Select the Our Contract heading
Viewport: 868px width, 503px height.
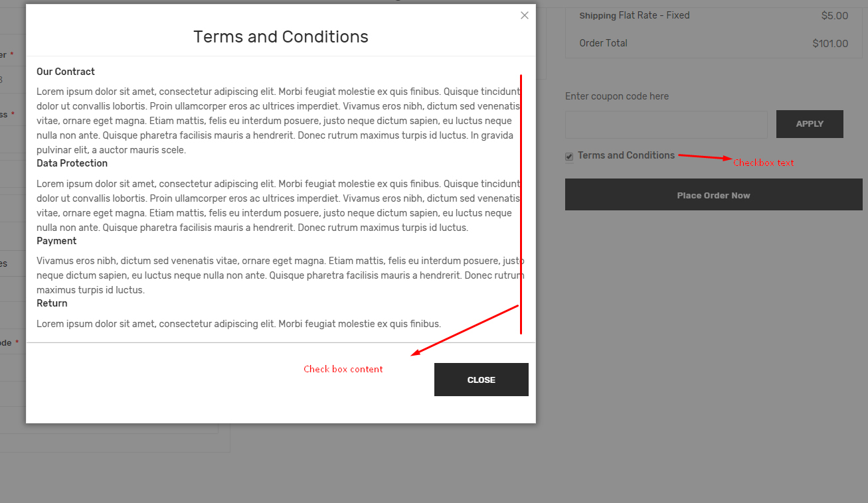click(66, 72)
